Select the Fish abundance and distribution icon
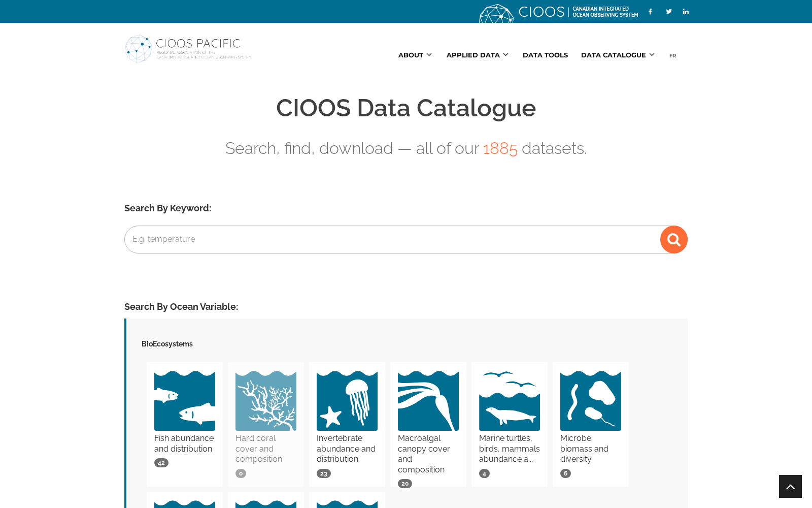 coord(185,401)
